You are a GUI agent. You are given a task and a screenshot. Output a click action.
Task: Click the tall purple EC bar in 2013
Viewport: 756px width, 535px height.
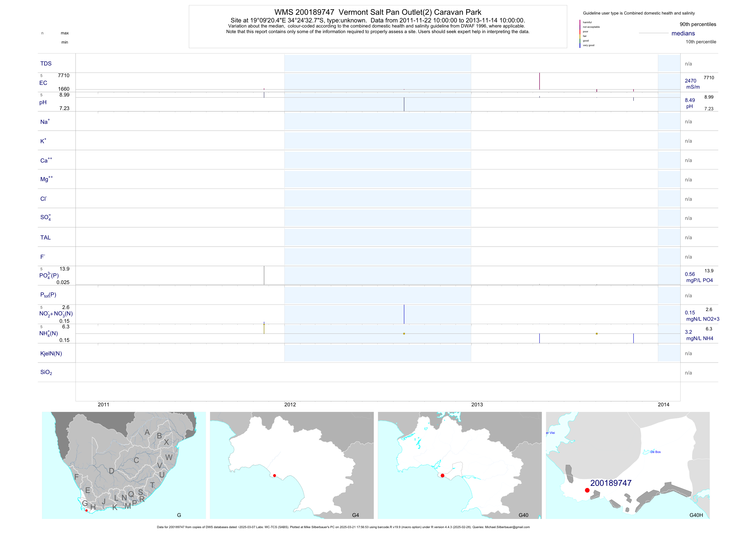(539, 81)
